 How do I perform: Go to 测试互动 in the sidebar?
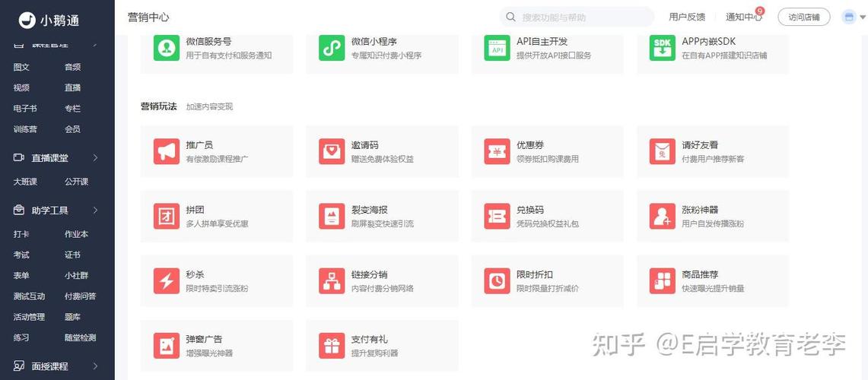coord(30,296)
